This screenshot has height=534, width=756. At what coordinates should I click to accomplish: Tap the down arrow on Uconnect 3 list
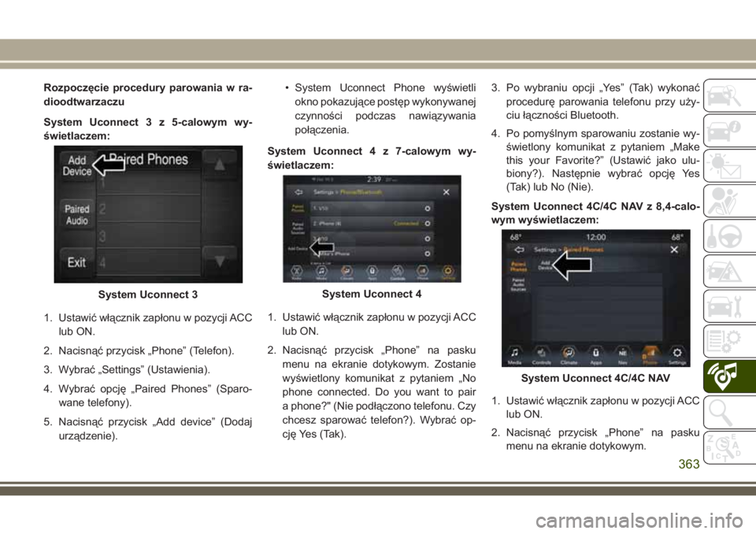(220, 261)
